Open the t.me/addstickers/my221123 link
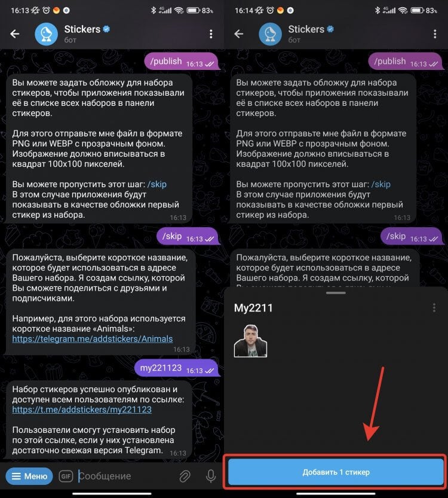 point(82,410)
